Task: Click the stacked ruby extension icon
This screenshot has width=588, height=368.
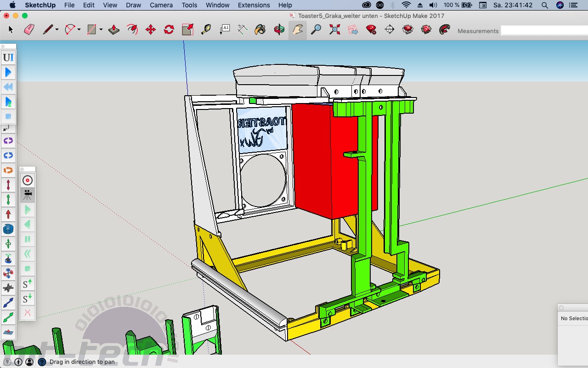Action: (426, 30)
